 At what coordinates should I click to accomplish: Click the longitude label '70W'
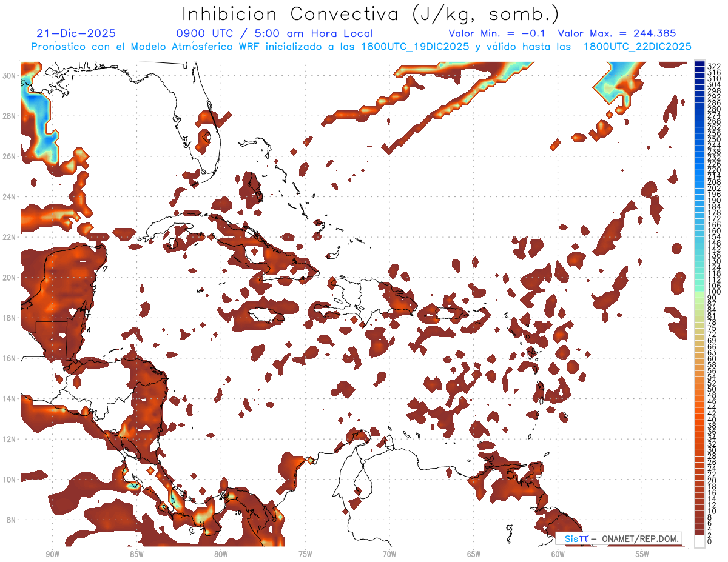pos(389,554)
